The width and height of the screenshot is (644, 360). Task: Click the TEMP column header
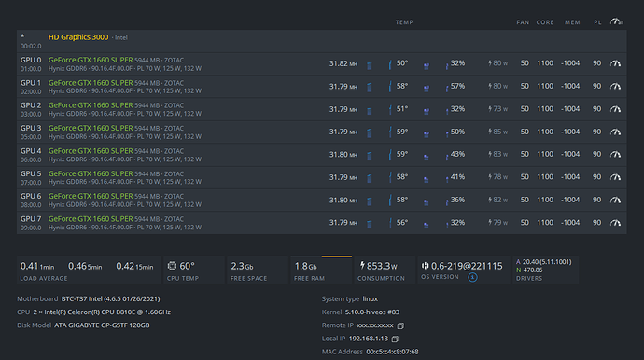tap(404, 22)
